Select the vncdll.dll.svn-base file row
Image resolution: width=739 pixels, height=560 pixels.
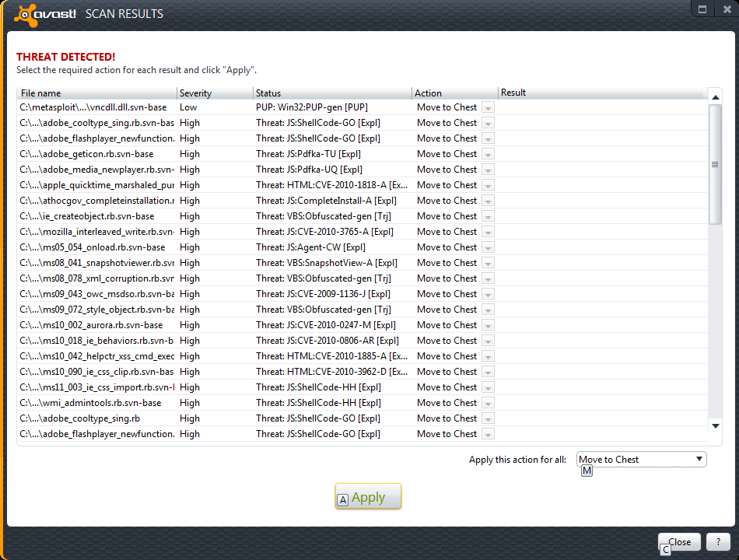(x=362, y=107)
